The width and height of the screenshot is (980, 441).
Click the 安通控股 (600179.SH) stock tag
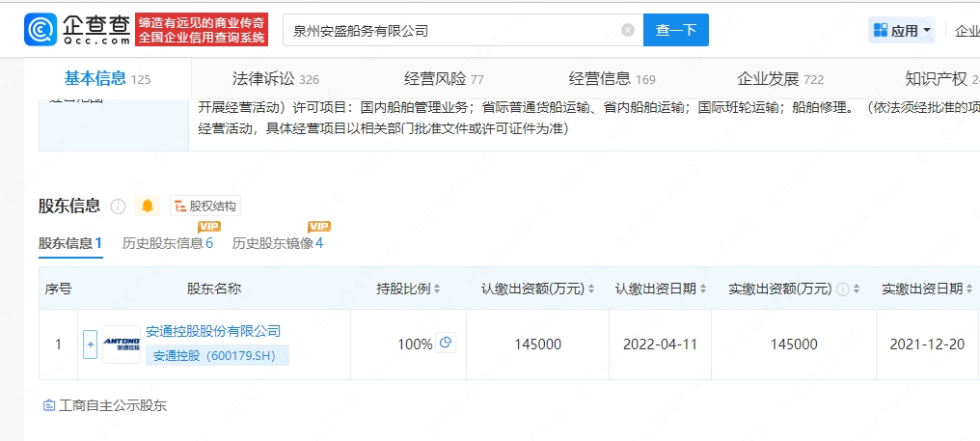(217, 356)
